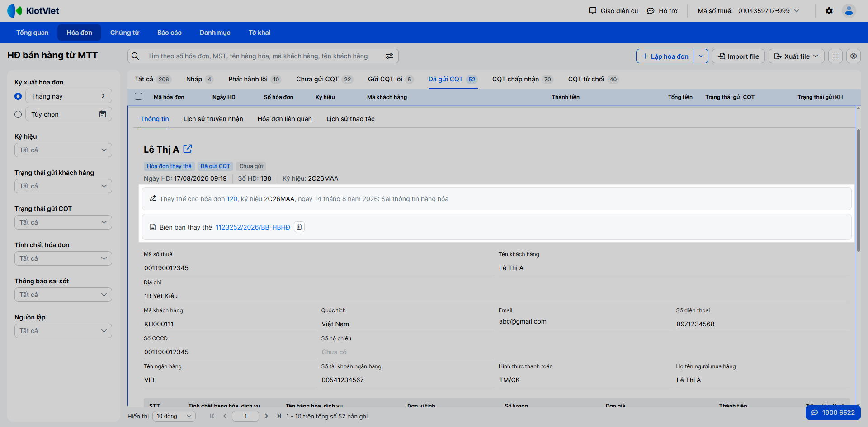Open Hóa đơn liên quan tab
This screenshot has width=868, height=427.
pyautogui.click(x=285, y=119)
